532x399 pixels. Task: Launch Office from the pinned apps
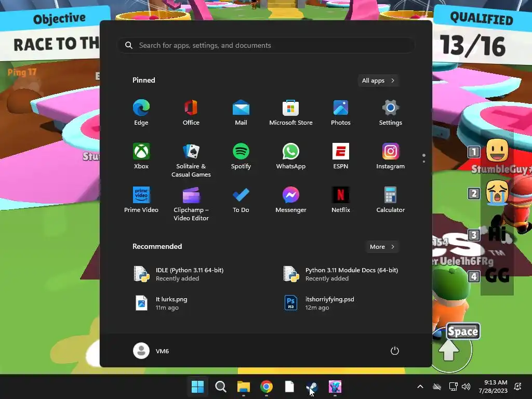pos(191,113)
